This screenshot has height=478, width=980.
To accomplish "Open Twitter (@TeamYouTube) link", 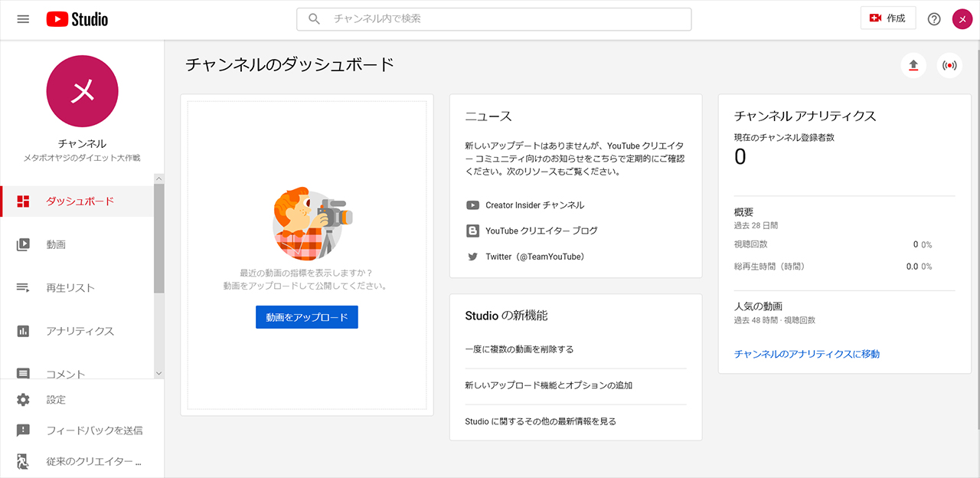I will pos(534,257).
